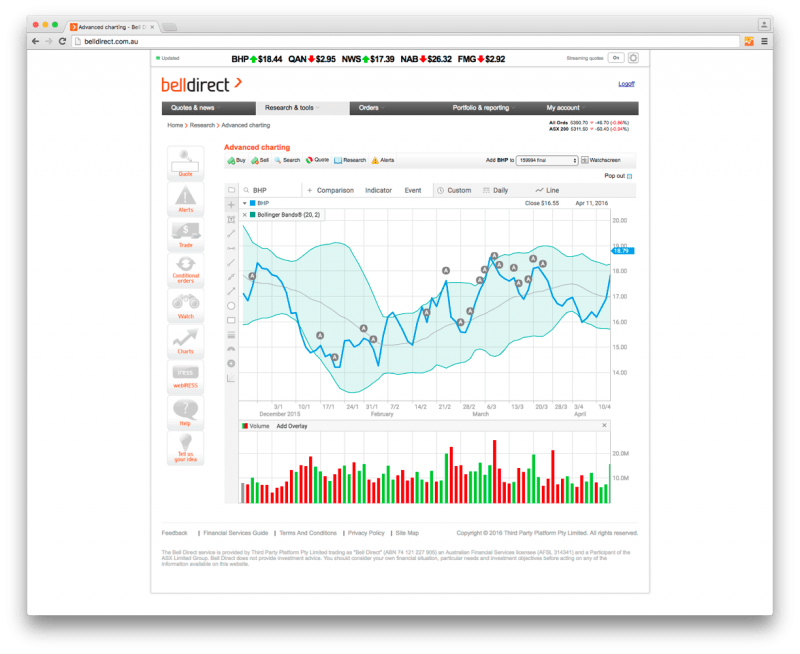The height and width of the screenshot is (654, 800).
Task: Collapse the BHP series legend arrow
Action: coord(245,203)
